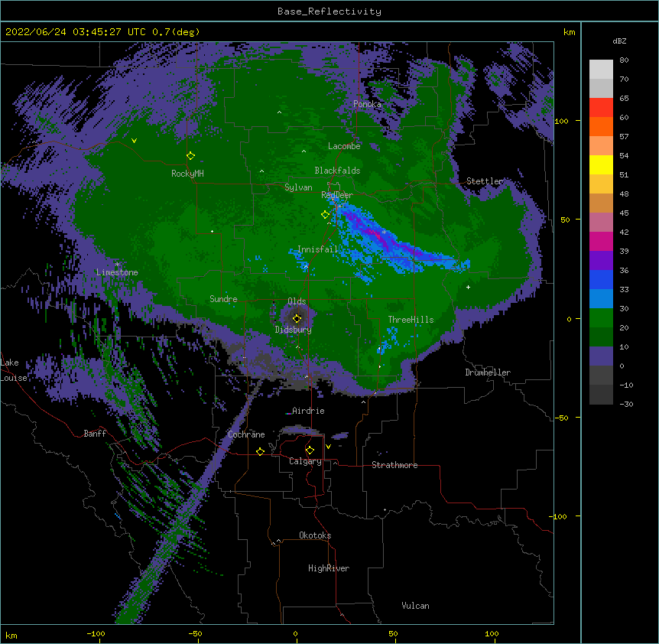Click the Airdrie town label
659x644 pixels.
point(308,411)
